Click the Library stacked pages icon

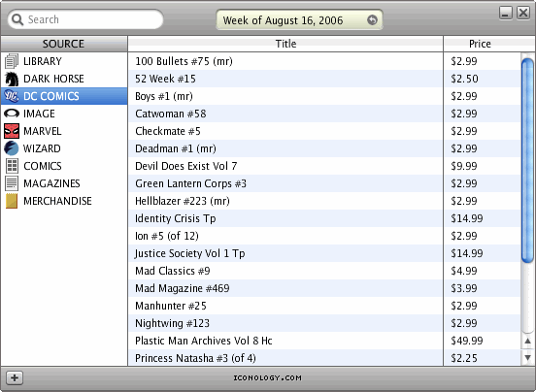(x=12, y=61)
